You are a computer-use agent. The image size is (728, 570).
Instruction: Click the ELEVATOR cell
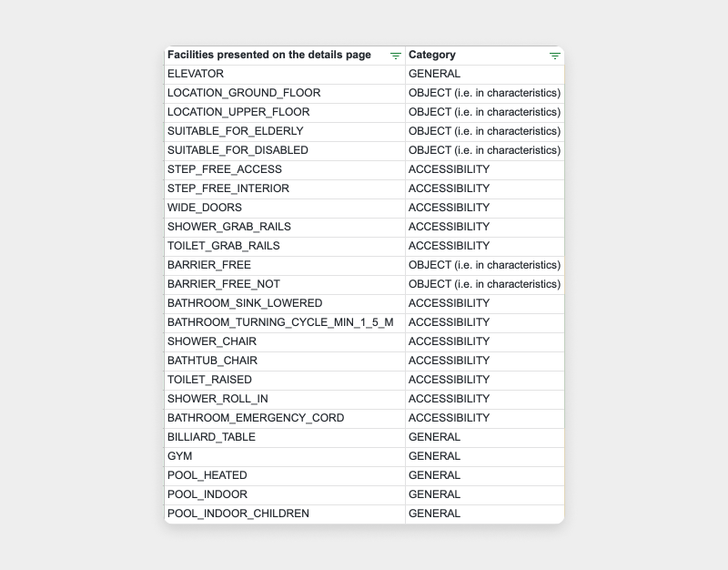coord(285,75)
